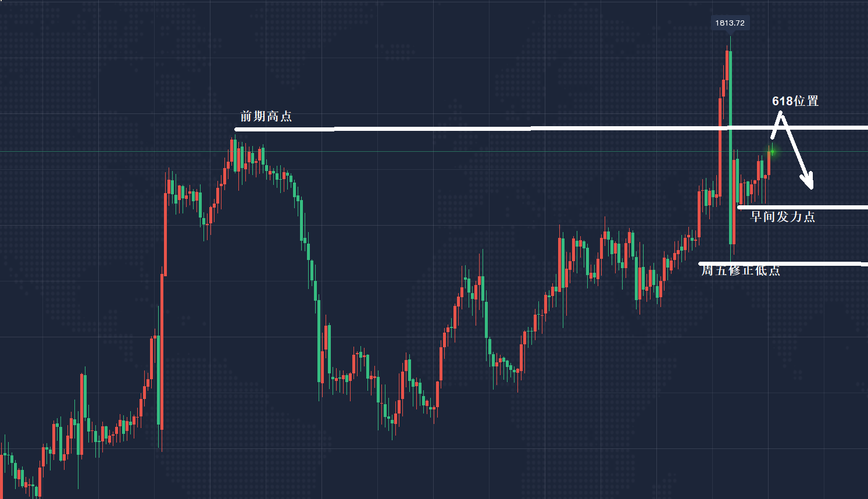The image size is (868, 499).
Task: Select the 618位置 text annotation
Action: pos(795,101)
